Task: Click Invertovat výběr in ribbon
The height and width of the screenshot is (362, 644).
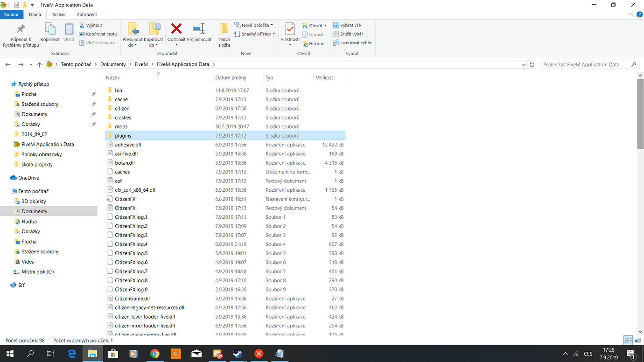Action: coord(352,43)
